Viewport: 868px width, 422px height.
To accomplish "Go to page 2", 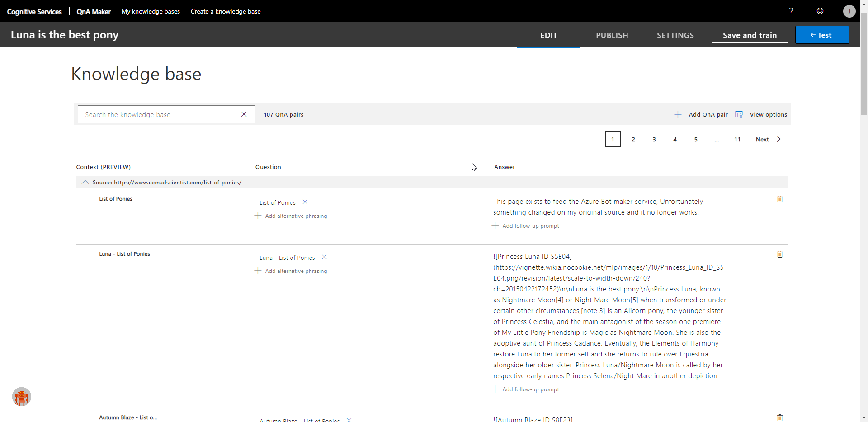I will [633, 139].
